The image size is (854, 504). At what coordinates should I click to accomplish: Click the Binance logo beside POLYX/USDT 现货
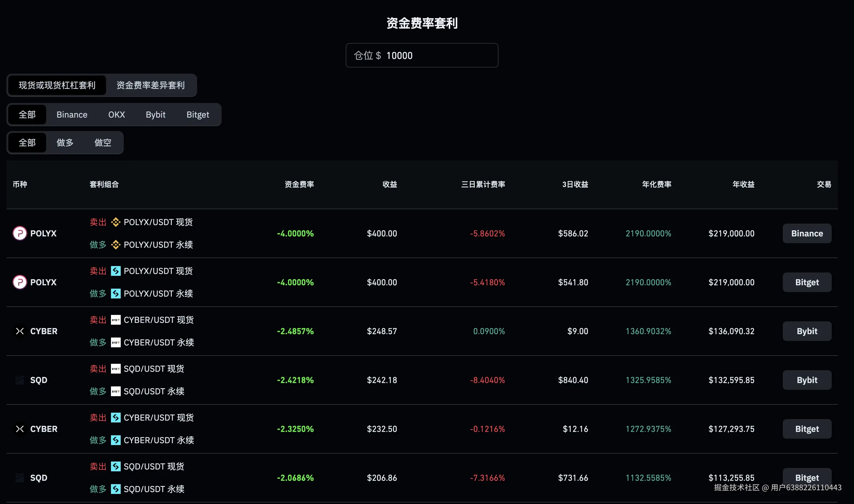tap(116, 222)
